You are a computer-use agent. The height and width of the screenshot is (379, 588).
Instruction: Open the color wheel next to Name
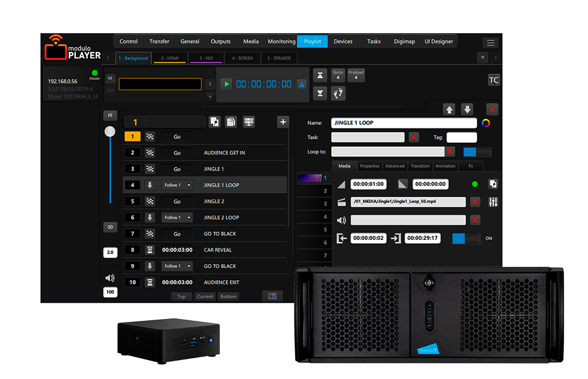point(486,123)
